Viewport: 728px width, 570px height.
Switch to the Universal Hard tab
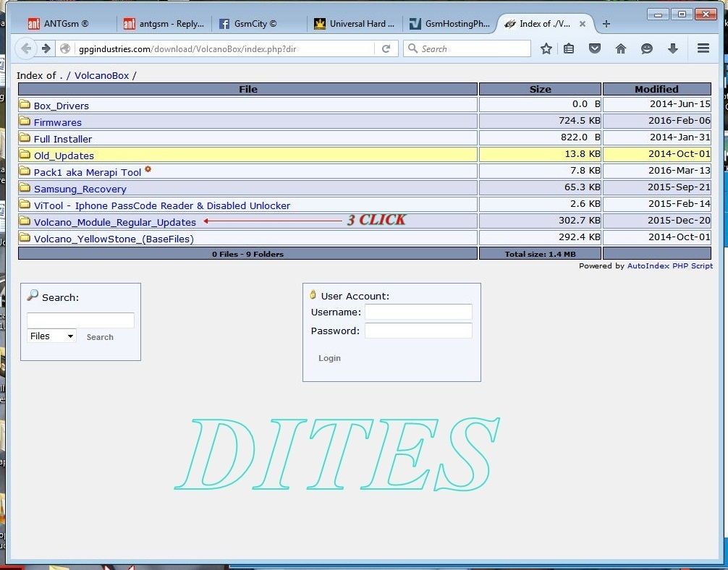pos(354,24)
